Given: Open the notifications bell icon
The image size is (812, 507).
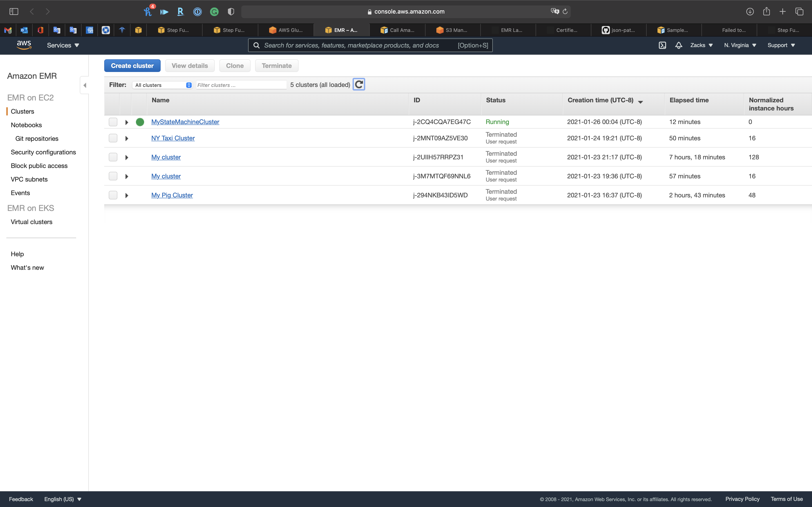Looking at the screenshot, I should coord(679,45).
